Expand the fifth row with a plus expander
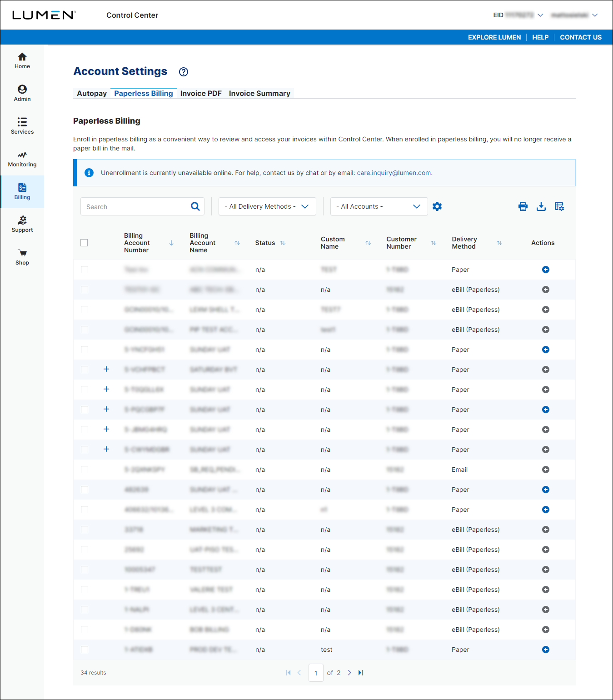The height and width of the screenshot is (700, 613). [106, 449]
